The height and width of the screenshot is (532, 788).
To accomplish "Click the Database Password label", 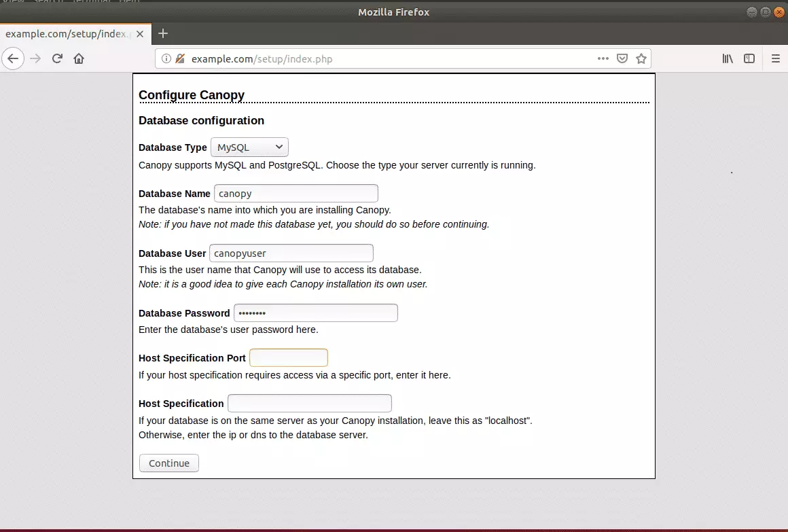I will click(x=185, y=313).
